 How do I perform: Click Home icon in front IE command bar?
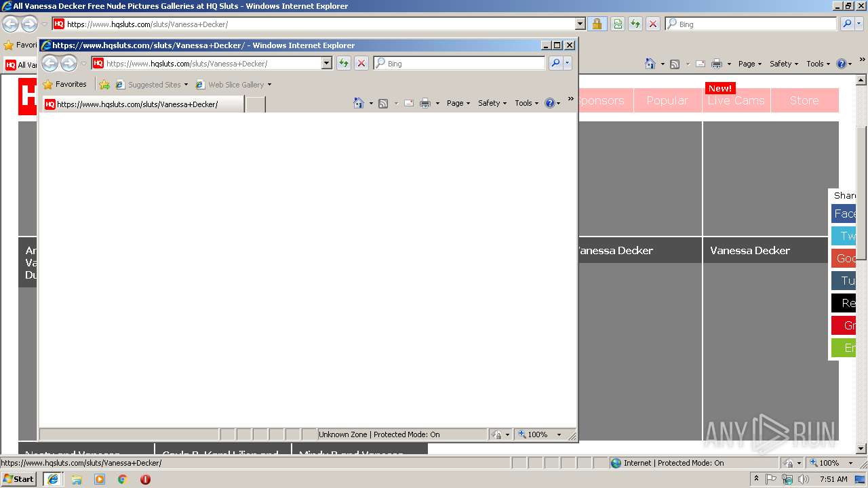point(359,103)
